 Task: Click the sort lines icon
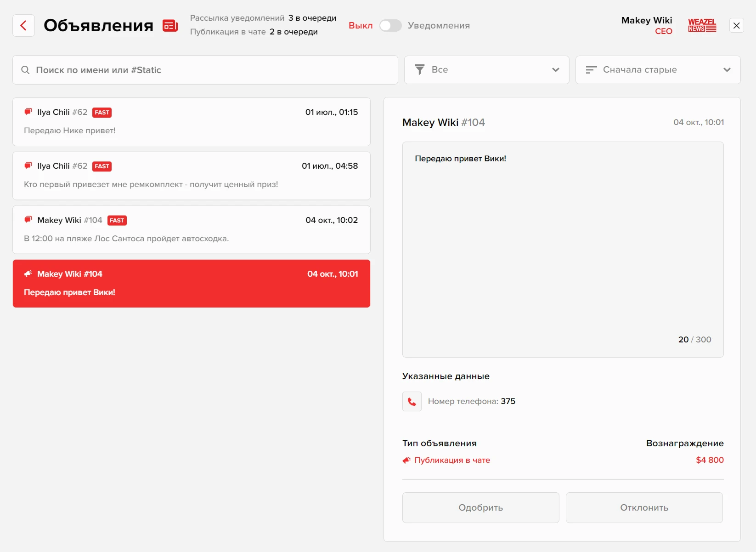point(591,70)
